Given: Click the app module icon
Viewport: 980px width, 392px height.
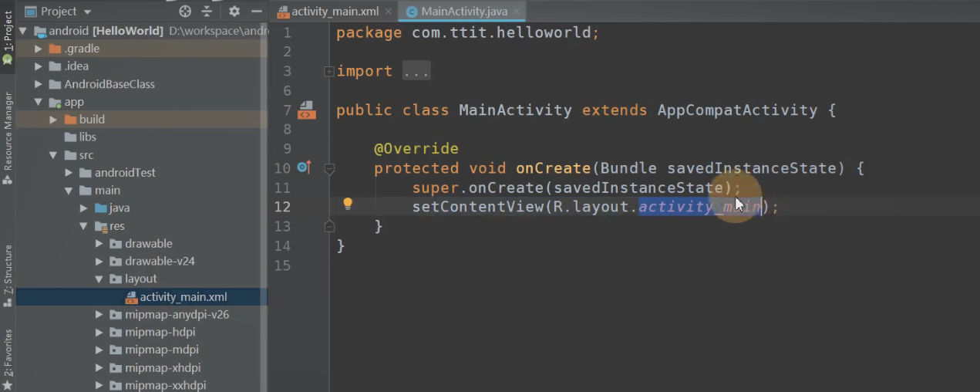Looking at the screenshot, I should coord(55,102).
